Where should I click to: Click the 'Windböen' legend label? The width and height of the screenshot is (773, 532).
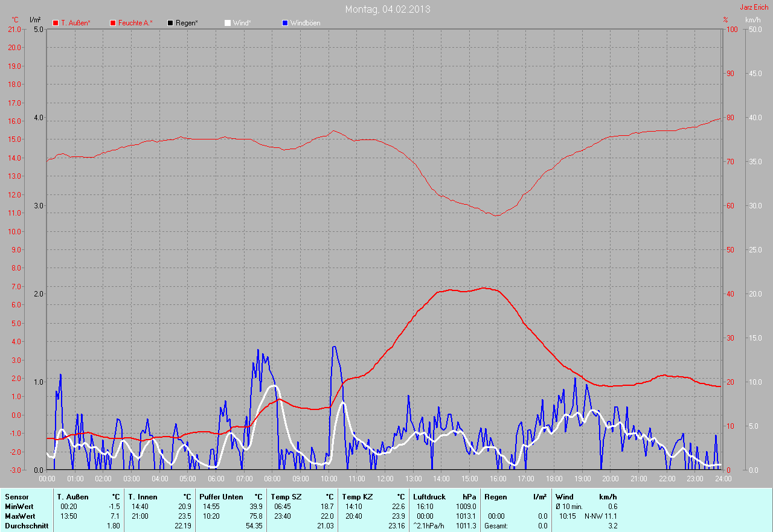click(305, 23)
